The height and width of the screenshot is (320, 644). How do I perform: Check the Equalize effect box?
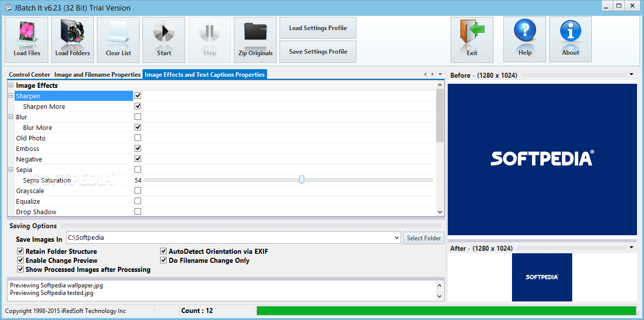point(138,201)
